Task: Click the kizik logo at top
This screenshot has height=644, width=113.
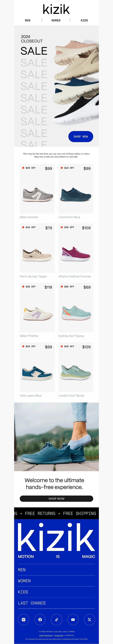Action: (x=56, y=9)
